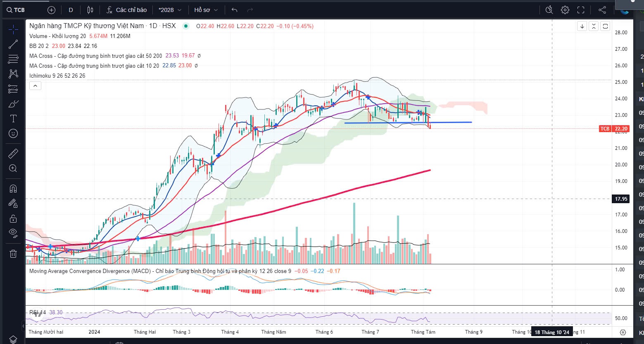Open the chart patterns tool
The width and height of the screenshot is (644, 344).
[13, 74]
